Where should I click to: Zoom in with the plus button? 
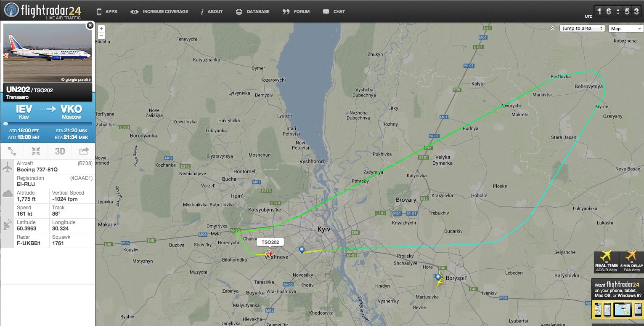pos(101,29)
